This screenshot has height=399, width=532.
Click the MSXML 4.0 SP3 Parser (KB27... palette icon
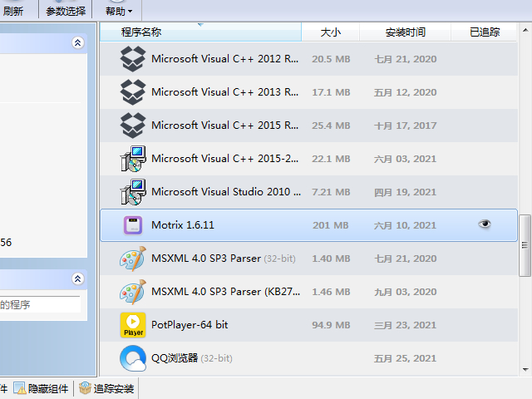(x=133, y=292)
